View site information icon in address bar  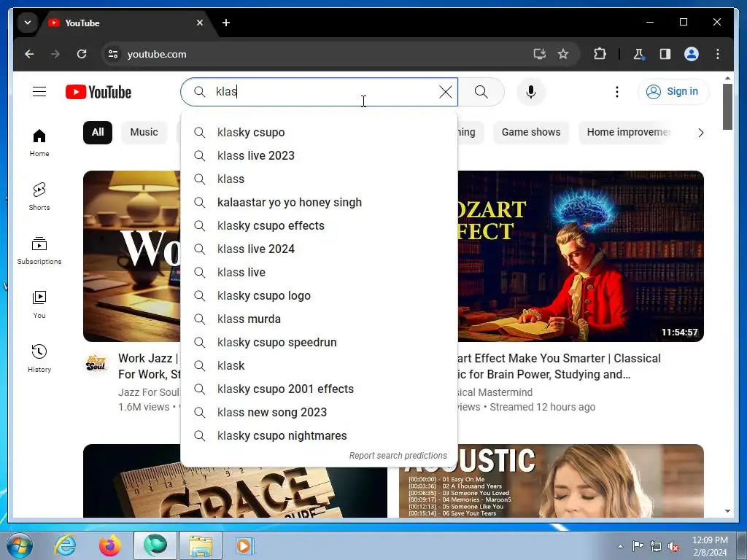coord(113,54)
